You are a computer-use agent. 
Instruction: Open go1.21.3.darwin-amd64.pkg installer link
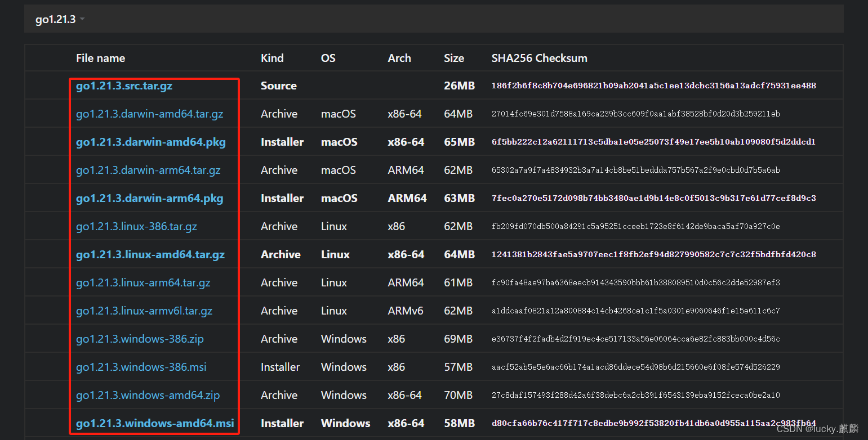click(x=150, y=142)
